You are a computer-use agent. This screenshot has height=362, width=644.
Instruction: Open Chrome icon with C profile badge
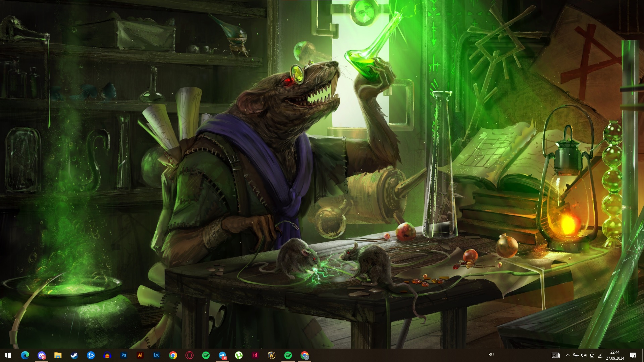click(305, 355)
